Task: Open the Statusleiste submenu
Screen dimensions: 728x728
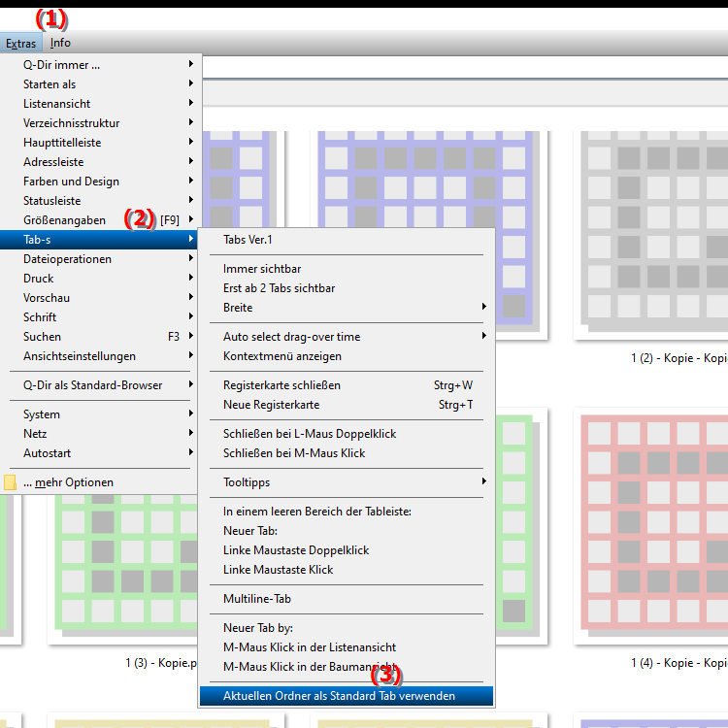Action: 100,201
